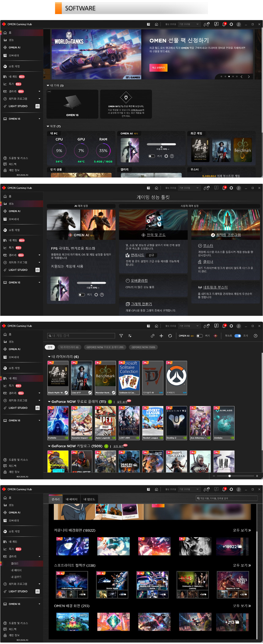Open the help icon in the home OMEN AI widget

point(172,156)
